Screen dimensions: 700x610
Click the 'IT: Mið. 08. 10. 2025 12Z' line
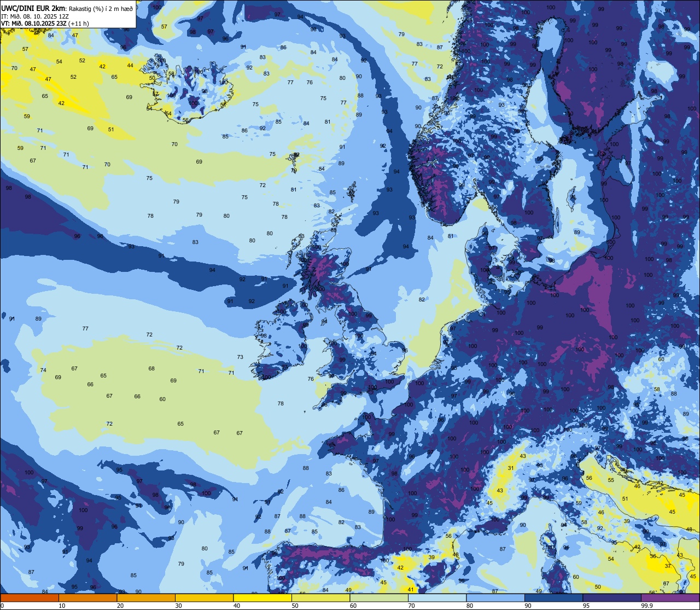point(35,16)
